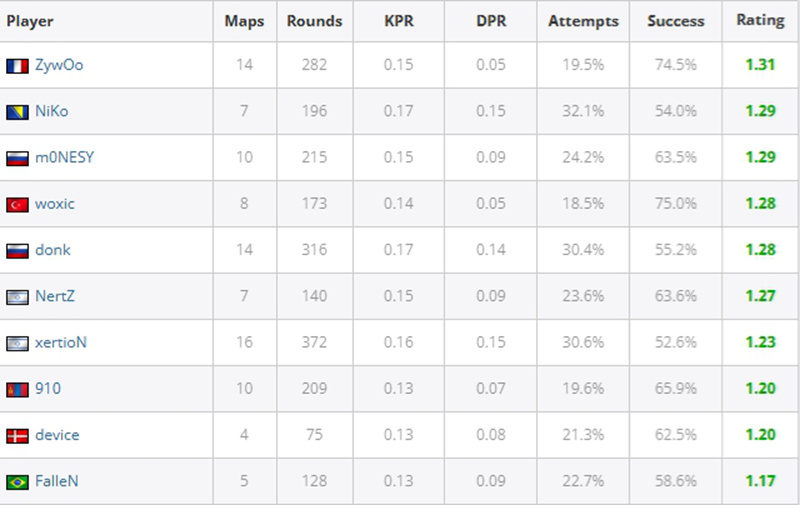Open the xertioN player link
Viewport: 800px width, 505px height.
point(61,342)
